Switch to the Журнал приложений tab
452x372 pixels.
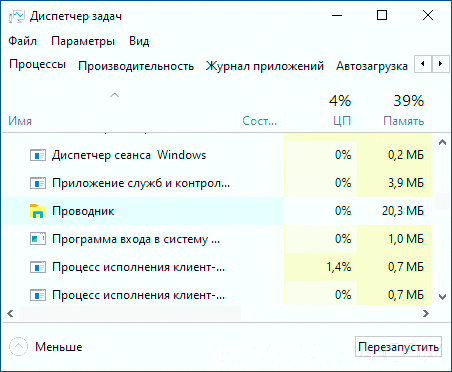265,66
